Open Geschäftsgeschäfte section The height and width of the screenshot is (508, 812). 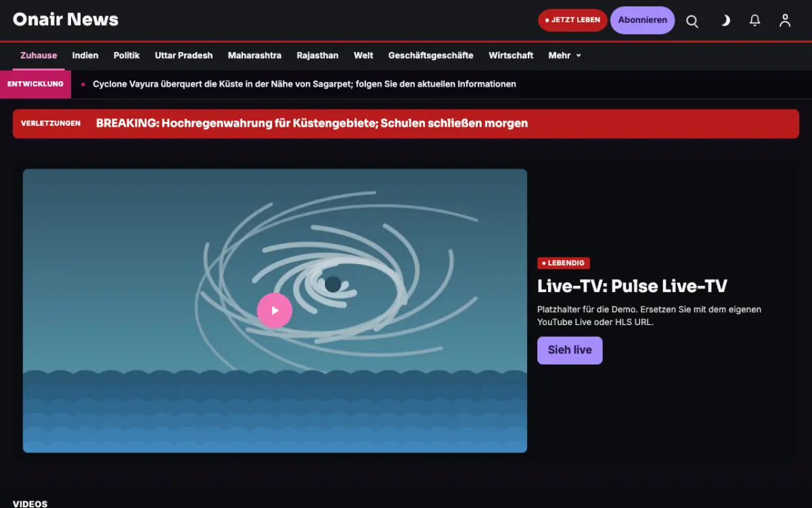tap(431, 56)
